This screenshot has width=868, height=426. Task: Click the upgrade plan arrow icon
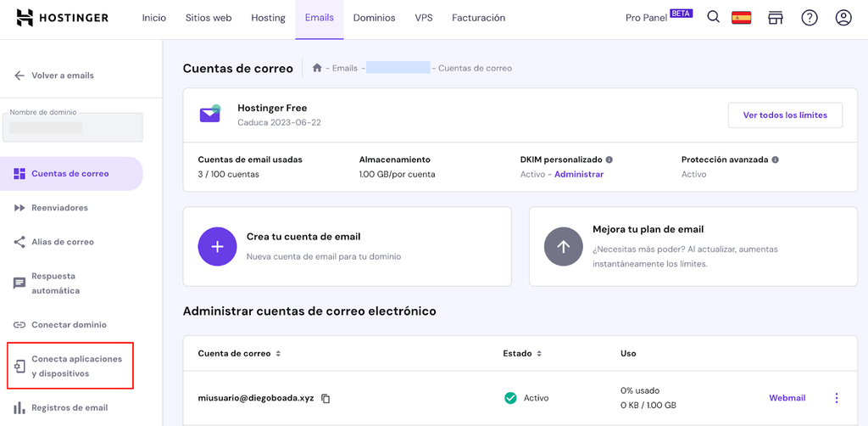coord(564,247)
